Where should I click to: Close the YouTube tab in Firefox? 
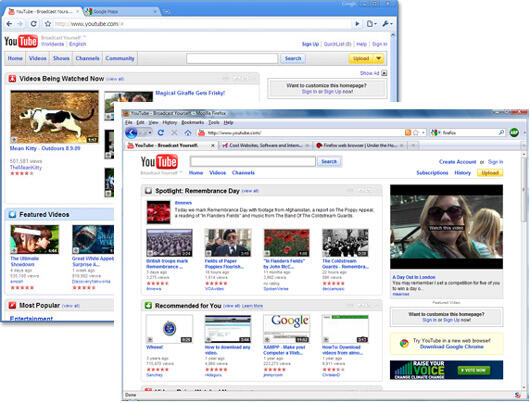tap(213, 145)
